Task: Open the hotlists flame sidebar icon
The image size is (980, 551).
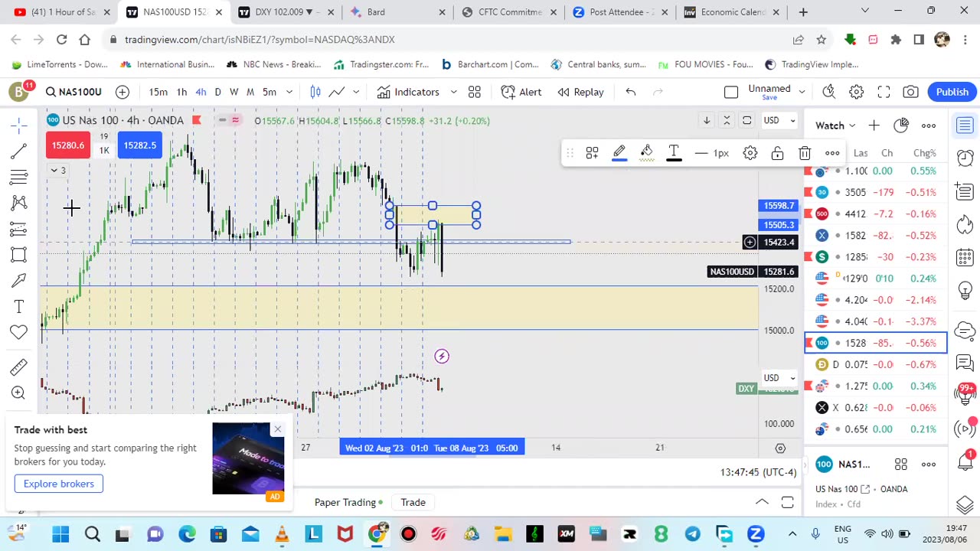Action: [965, 224]
